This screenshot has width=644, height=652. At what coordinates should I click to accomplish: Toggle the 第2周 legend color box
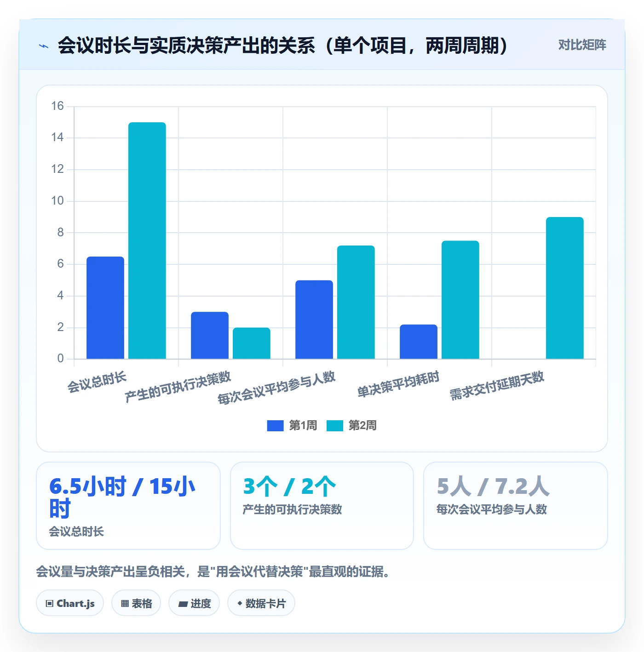(335, 426)
